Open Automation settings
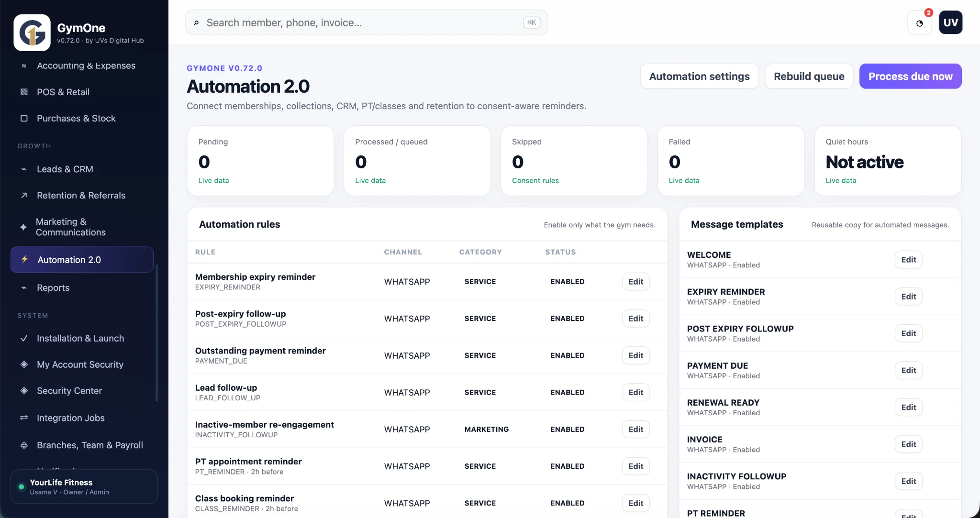The width and height of the screenshot is (980, 518). tap(699, 76)
